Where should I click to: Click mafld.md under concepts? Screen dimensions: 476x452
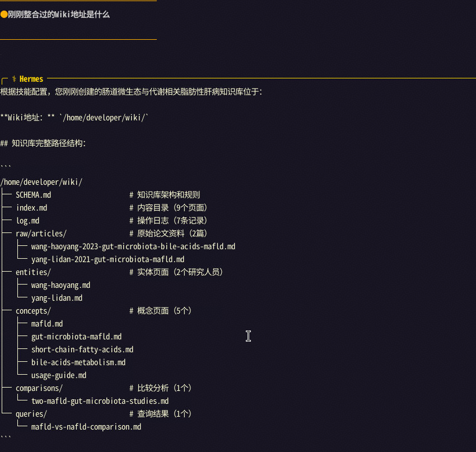(47, 324)
